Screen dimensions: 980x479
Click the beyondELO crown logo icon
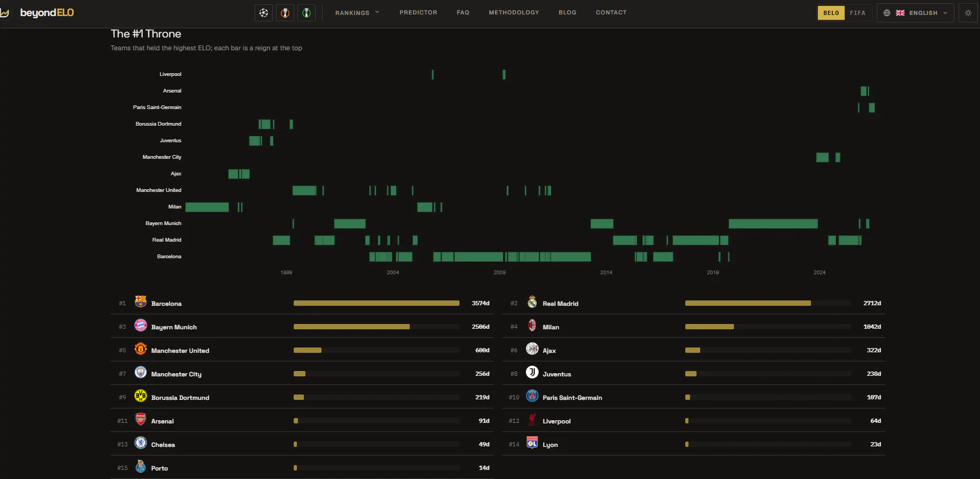click(x=5, y=13)
